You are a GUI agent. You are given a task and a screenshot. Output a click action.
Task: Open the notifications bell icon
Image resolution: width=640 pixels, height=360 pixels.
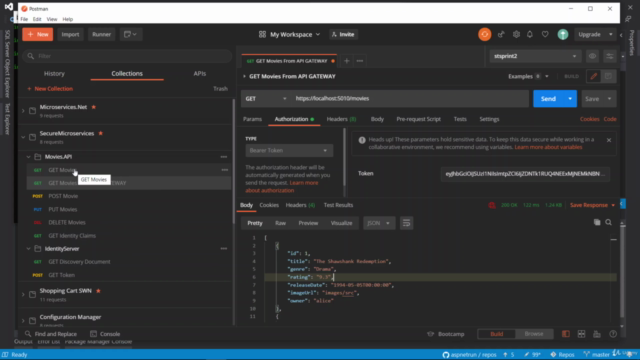pyautogui.click(x=530, y=35)
